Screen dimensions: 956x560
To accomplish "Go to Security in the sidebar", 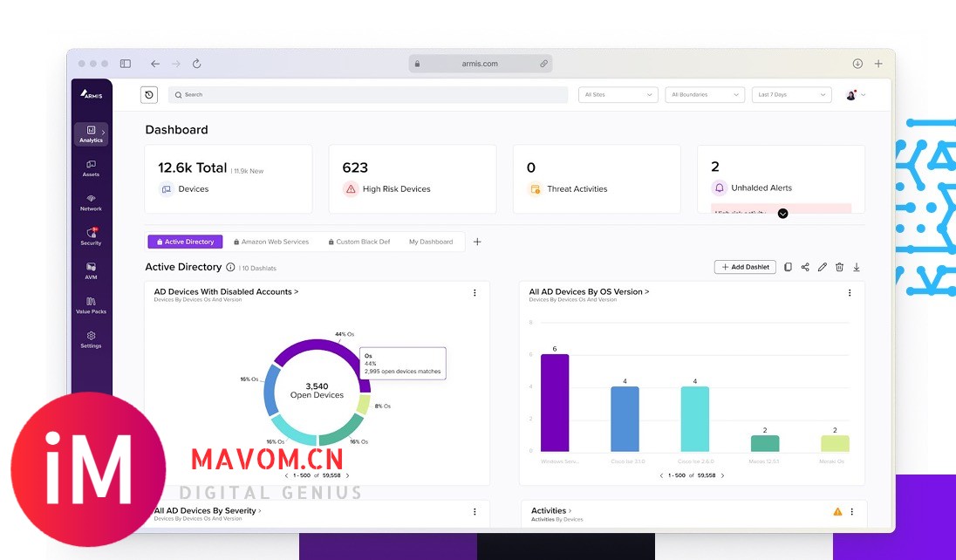I will point(91,236).
